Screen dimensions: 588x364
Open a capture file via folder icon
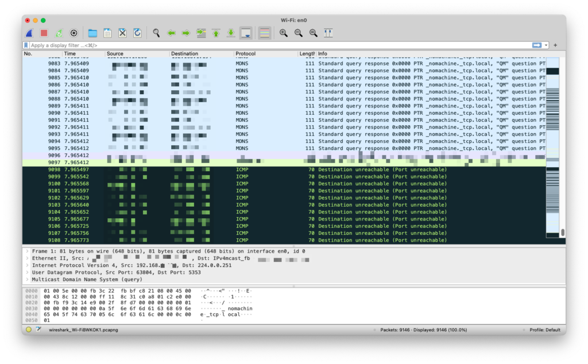(92, 33)
